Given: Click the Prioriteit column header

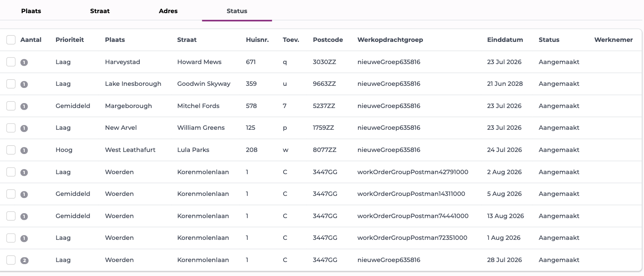Looking at the screenshot, I should pyautogui.click(x=69, y=40).
